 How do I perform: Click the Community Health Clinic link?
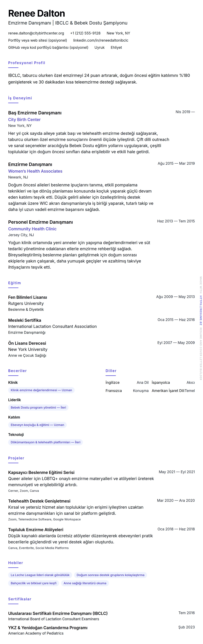32,229
